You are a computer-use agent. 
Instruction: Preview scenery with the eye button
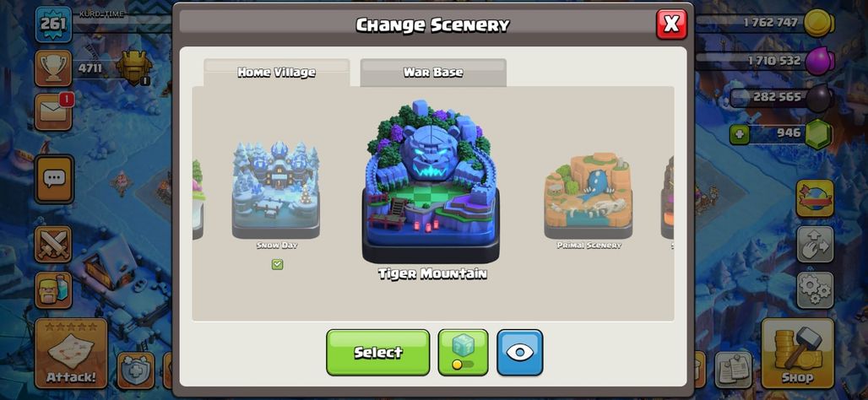point(520,353)
